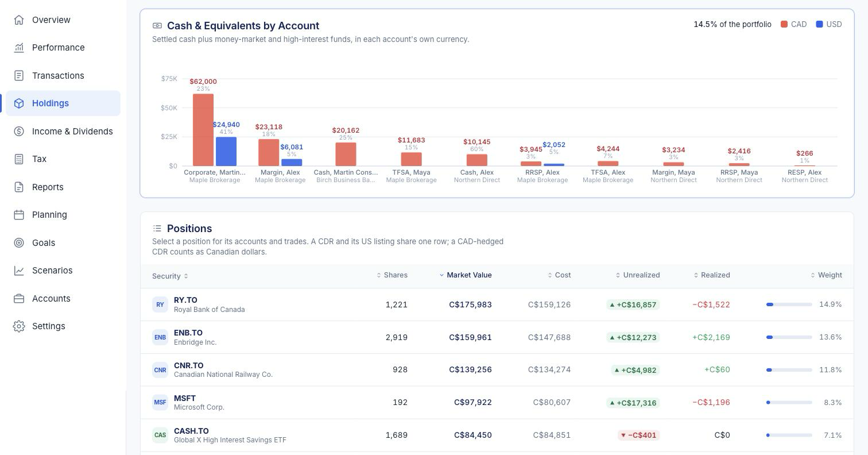Click the CASH.TO −C$401 unrealized badge

point(639,435)
